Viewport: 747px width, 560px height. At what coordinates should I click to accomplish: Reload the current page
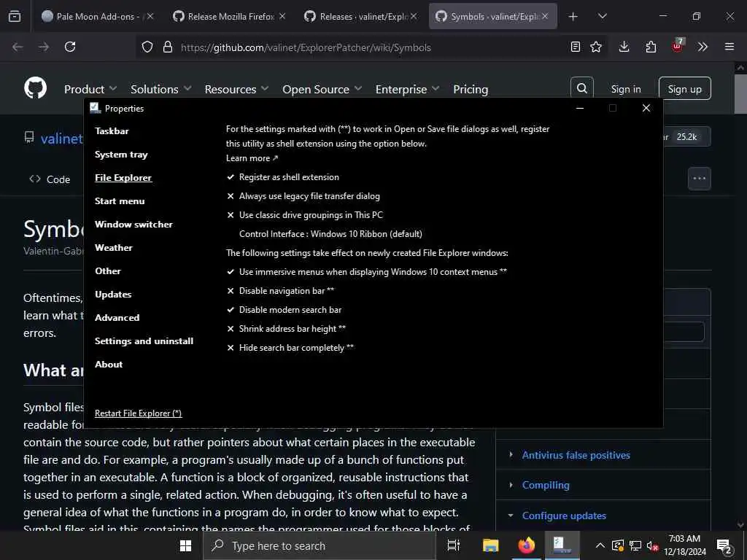[x=70, y=47]
